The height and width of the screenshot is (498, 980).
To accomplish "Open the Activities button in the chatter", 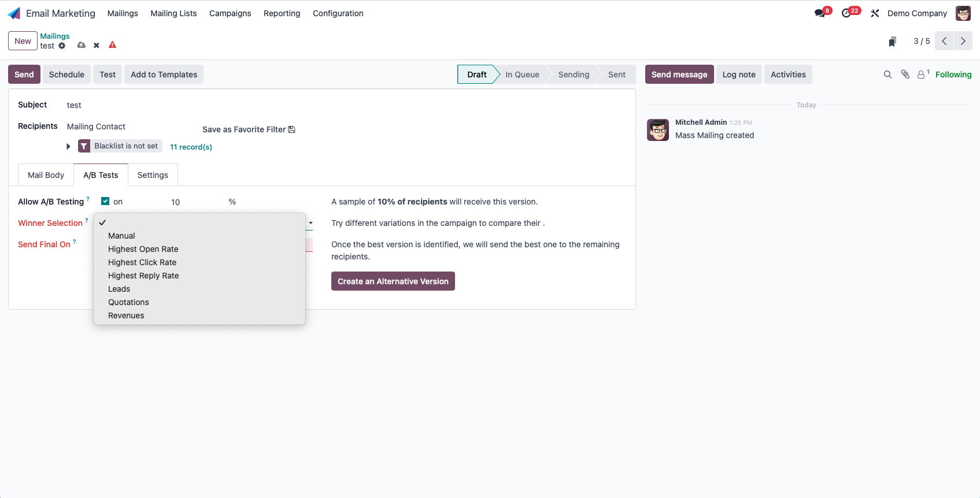I will (788, 75).
